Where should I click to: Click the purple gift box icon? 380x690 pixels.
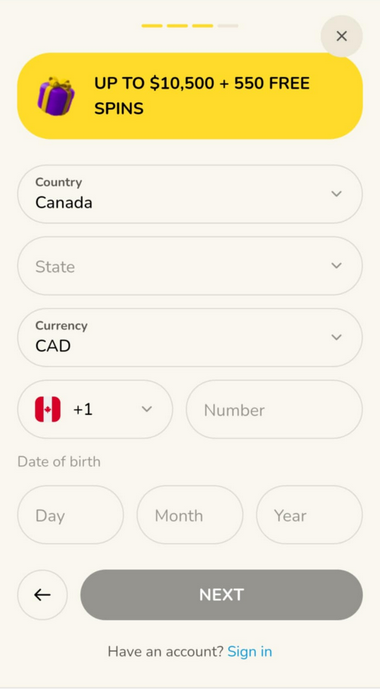(x=55, y=96)
